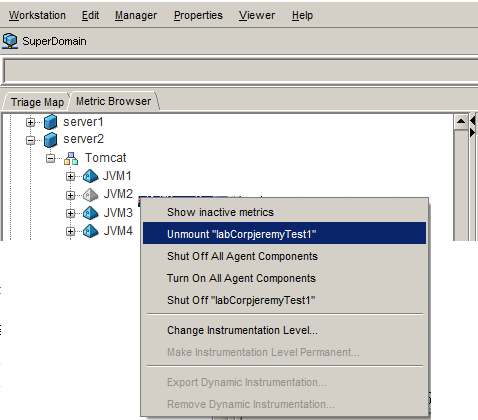Select the grayed-out JVM2 agent icon
The image size is (478, 420).
(x=90, y=195)
